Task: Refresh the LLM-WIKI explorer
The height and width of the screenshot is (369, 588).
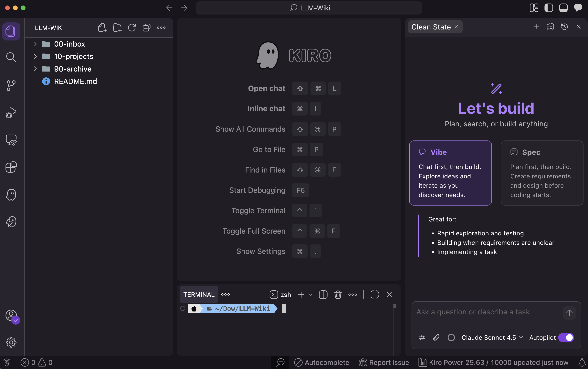Action: [x=132, y=28]
